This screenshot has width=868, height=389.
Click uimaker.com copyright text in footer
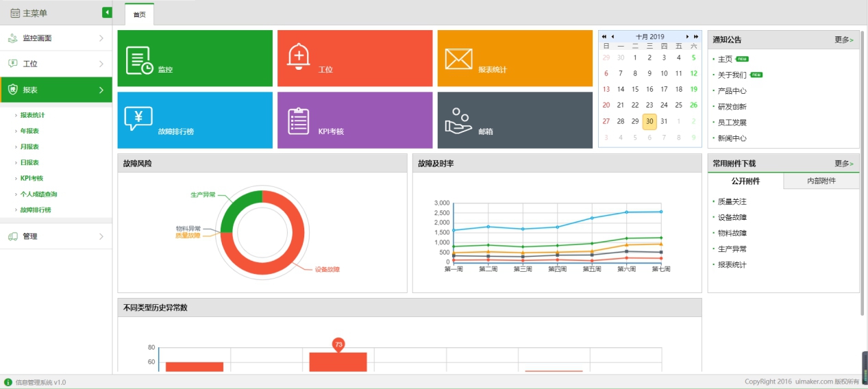813,382
